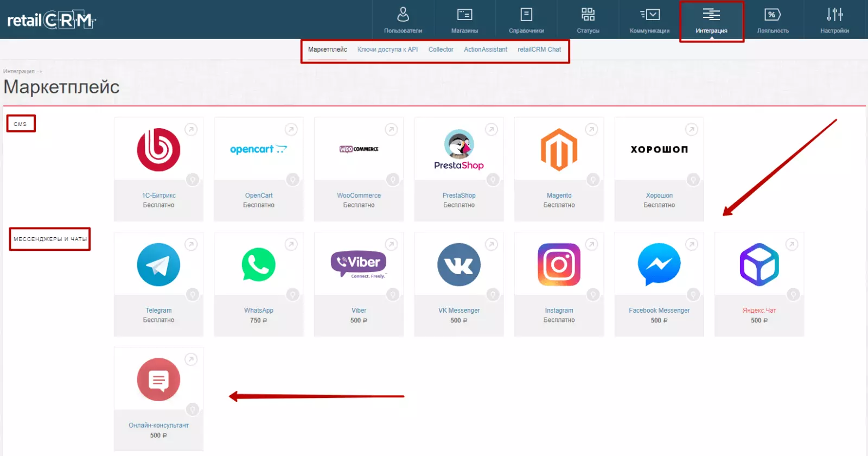Click "Бесплатно" under Instagram
The width and height of the screenshot is (868, 456).
coord(559,320)
